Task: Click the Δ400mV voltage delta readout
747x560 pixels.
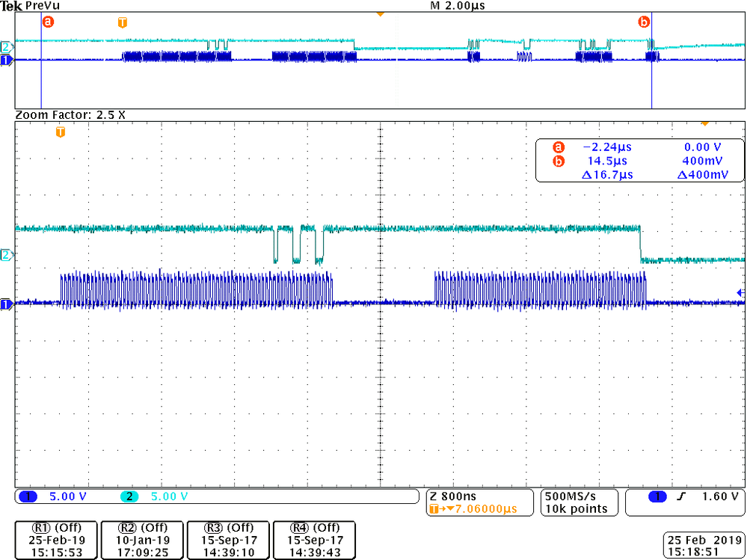Action: pos(702,175)
